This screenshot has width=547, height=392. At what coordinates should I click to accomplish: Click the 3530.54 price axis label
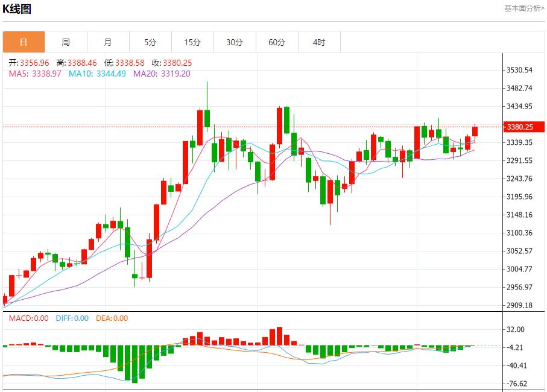tap(519, 71)
